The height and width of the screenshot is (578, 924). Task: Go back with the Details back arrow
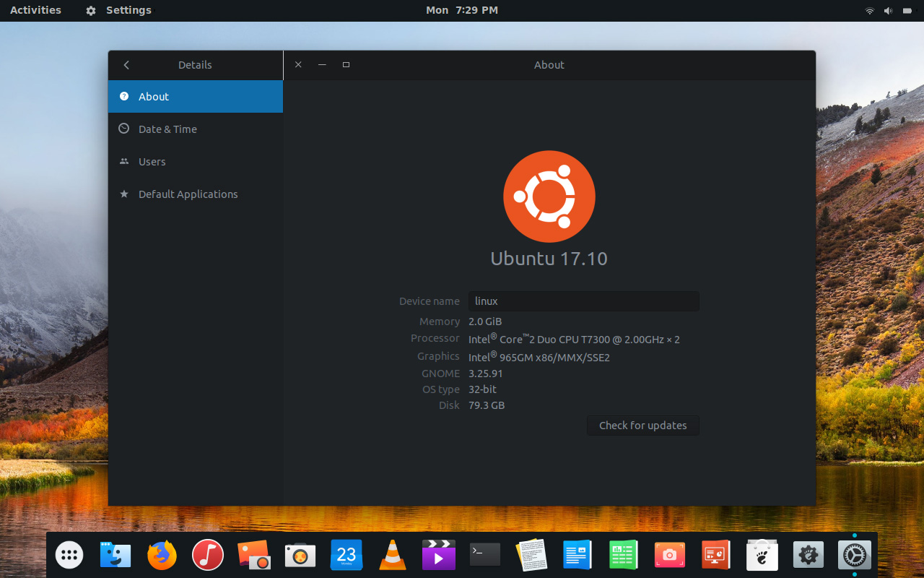tap(126, 65)
